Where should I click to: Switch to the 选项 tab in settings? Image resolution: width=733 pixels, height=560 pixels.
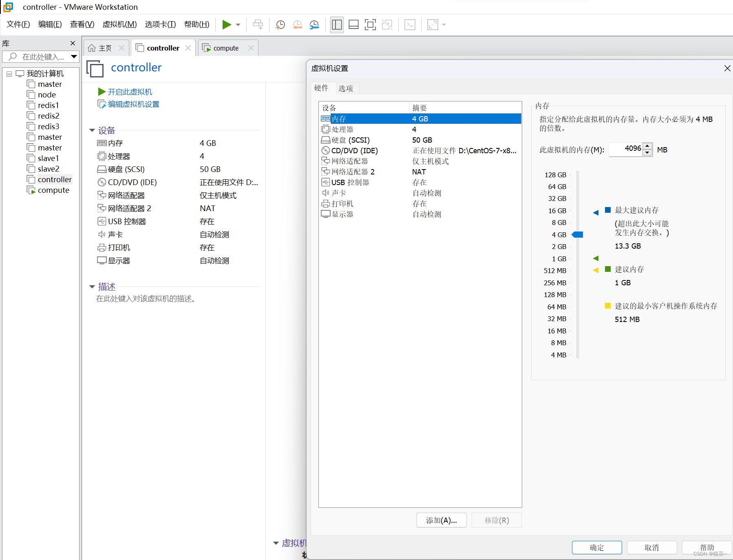pos(346,88)
